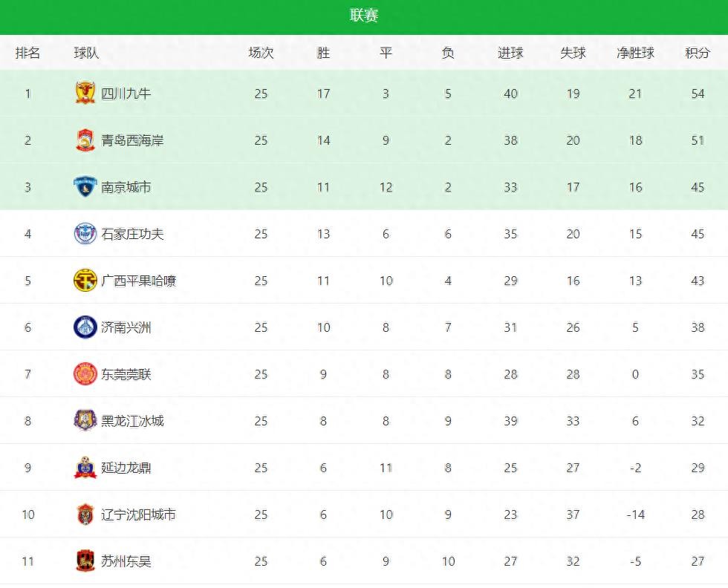Click the 净胜球 column header
Screen dimensions: 728x588
click(x=635, y=53)
